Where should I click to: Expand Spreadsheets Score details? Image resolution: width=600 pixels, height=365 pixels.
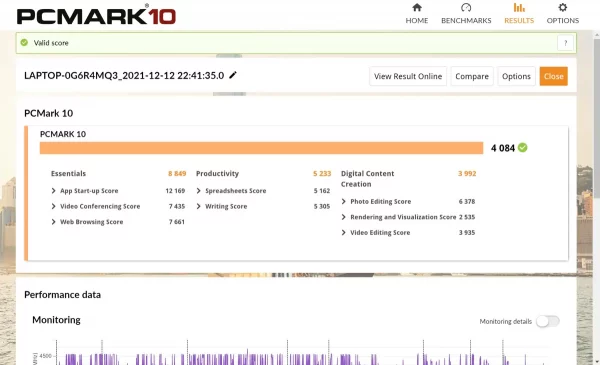(198, 191)
